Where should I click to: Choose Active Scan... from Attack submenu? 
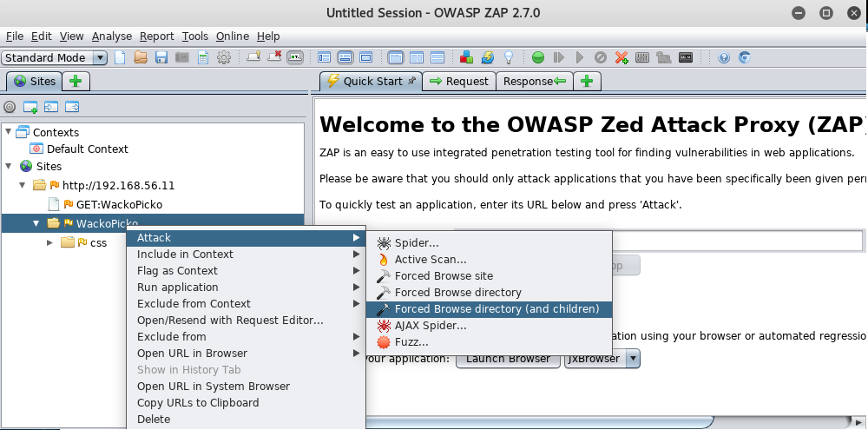[489, 260]
